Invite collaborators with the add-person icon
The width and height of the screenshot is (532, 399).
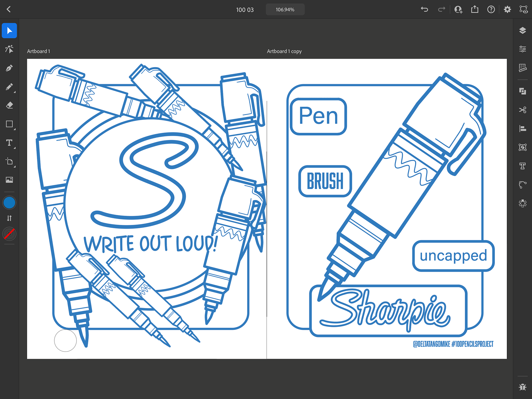(458, 9)
